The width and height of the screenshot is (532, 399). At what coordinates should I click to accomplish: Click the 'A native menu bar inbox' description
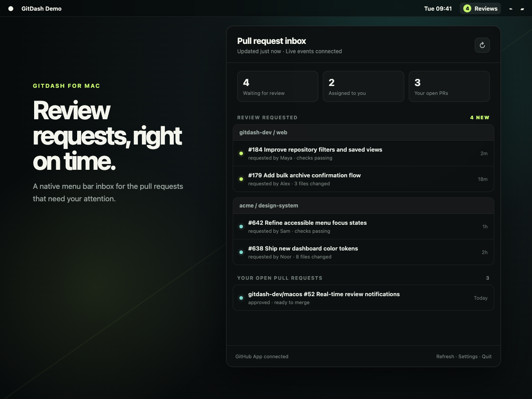pos(108,192)
